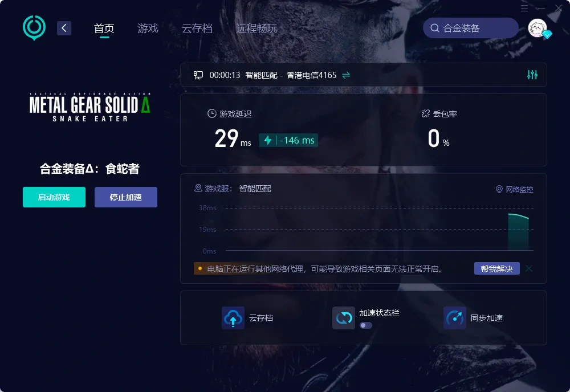Image resolution: width=570 pixels, height=392 pixels.
Task: Open the hamburger menu icon in title bar
Action: click(524, 8)
